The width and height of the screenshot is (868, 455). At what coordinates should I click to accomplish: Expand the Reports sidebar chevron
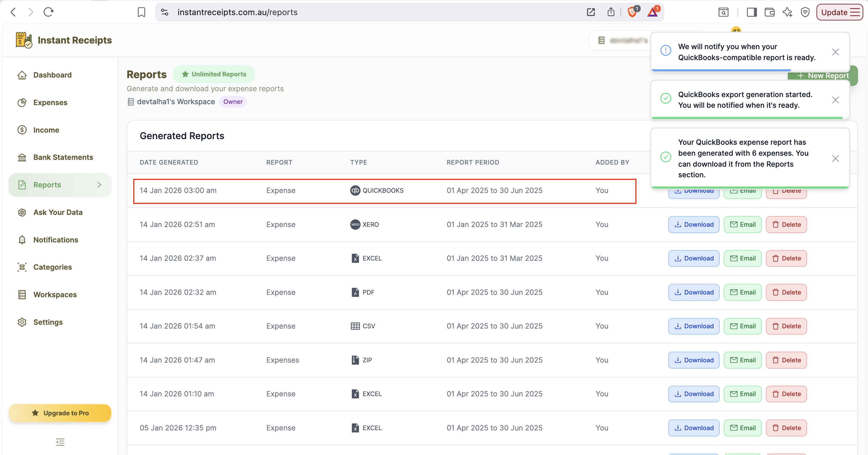99,185
